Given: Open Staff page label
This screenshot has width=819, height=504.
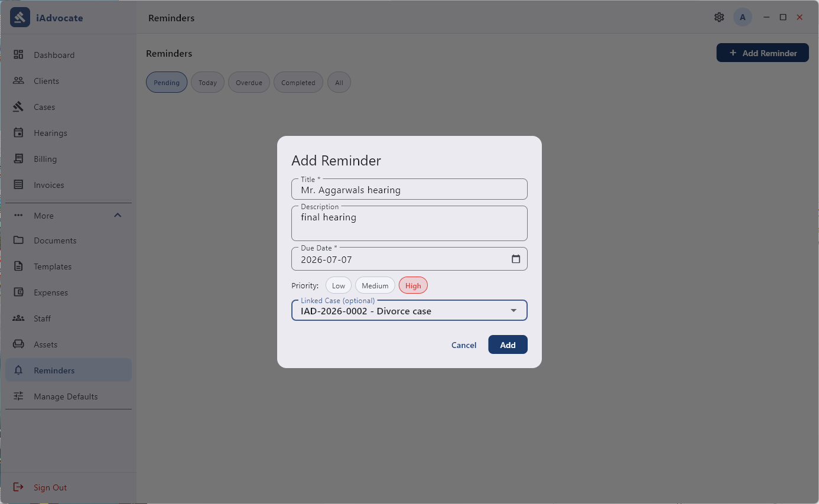Looking at the screenshot, I should click(x=42, y=318).
